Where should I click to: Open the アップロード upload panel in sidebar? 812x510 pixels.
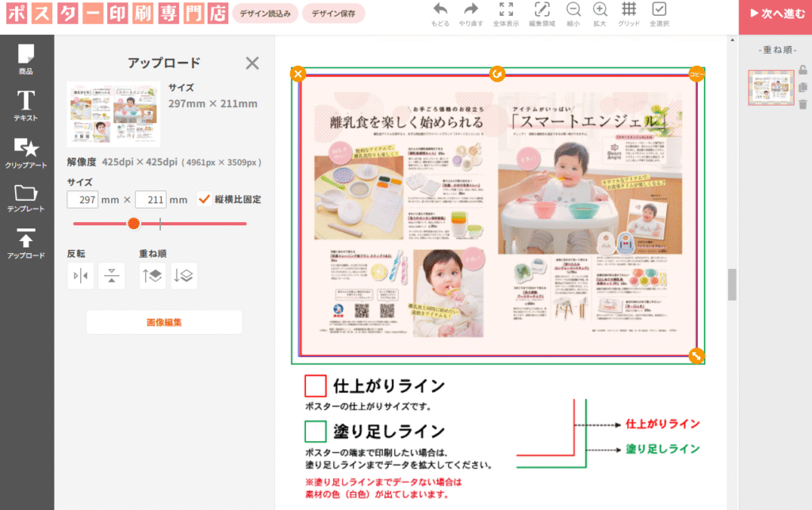pyautogui.click(x=26, y=243)
